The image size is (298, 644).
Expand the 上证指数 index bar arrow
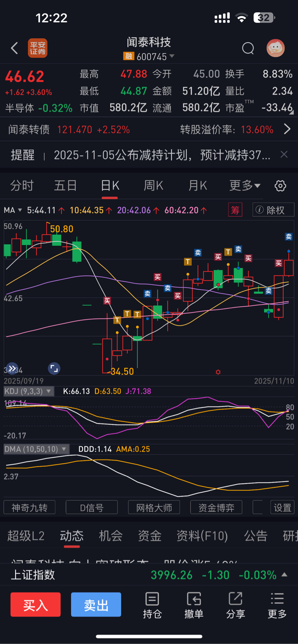[284, 575]
